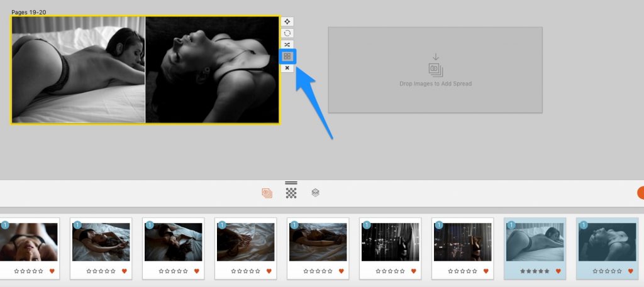Screen dimensions: 644x287
Task: Click the double-line panel handle
Action: pos(291,183)
